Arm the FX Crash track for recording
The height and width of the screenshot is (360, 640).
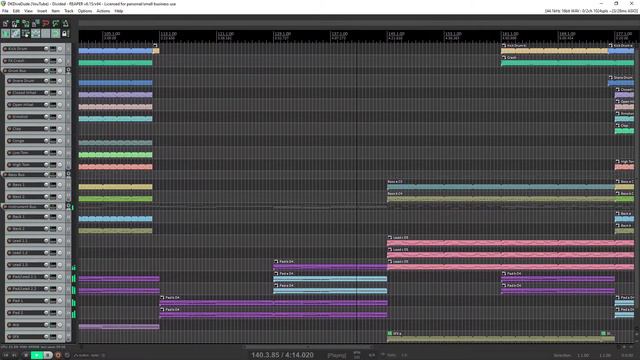(5, 60)
